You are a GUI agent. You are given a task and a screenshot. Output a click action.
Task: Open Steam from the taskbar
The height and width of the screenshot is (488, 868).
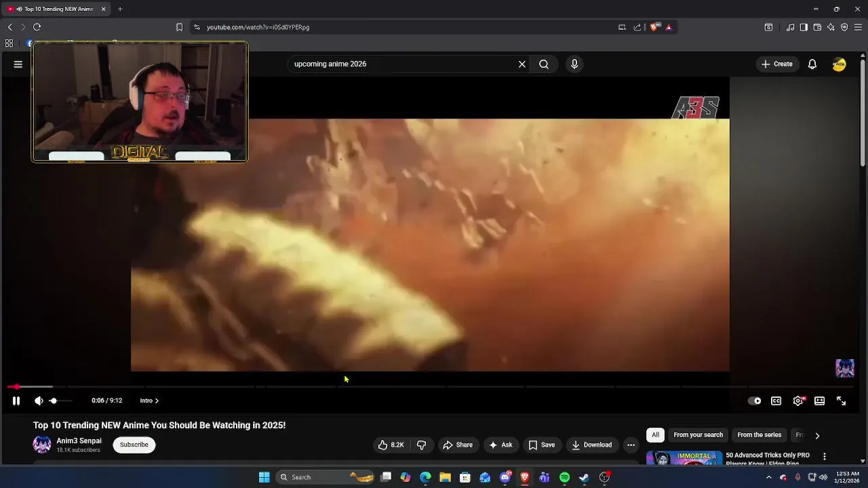pyautogui.click(x=584, y=477)
